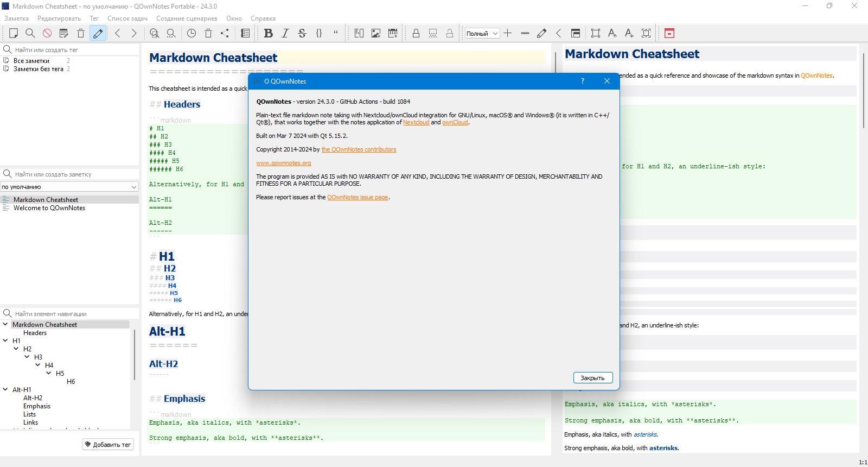Open the Справка menu
The height and width of the screenshot is (467, 868).
tap(263, 18)
